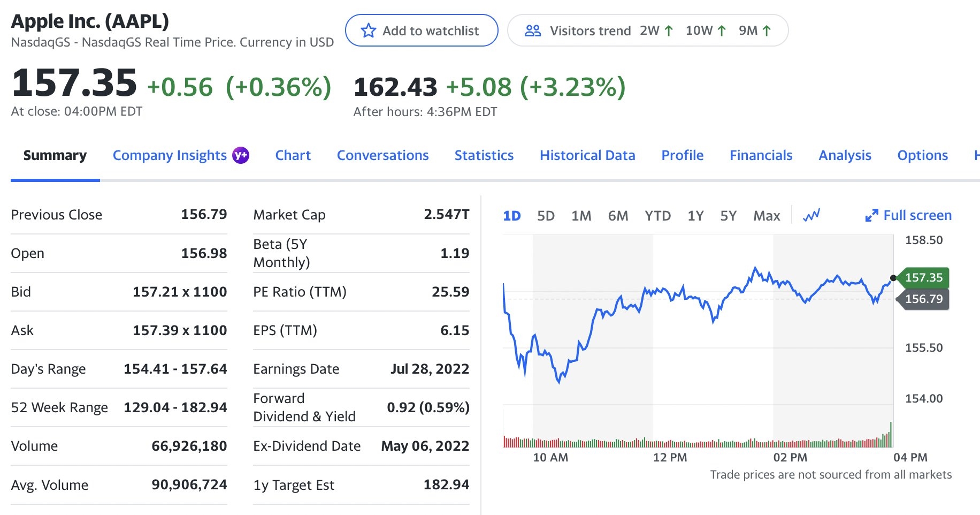
Task: Switch to the Historical Data tab
Action: (587, 155)
